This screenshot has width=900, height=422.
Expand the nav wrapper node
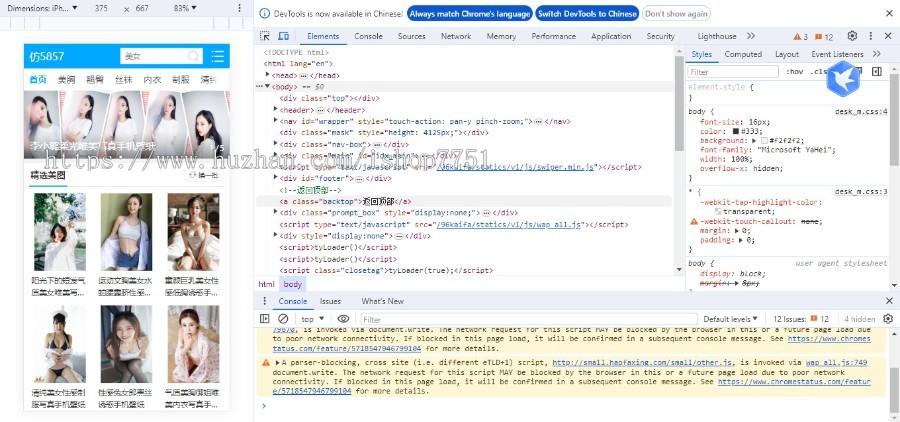(x=276, y=121)
